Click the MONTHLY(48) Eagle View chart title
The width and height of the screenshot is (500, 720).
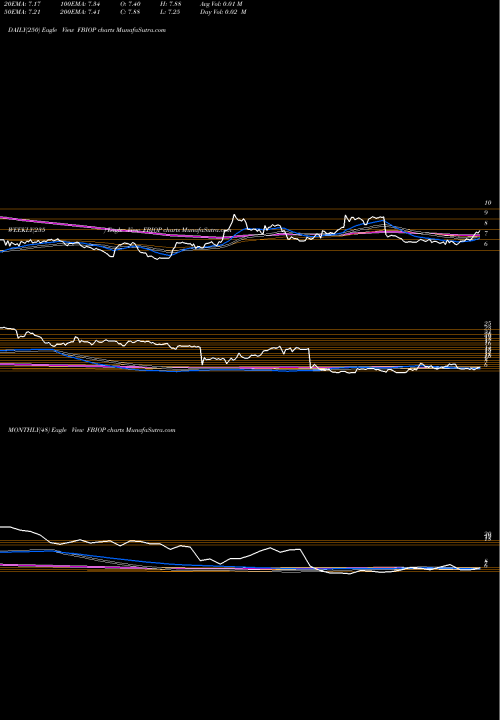coord(91,430)
